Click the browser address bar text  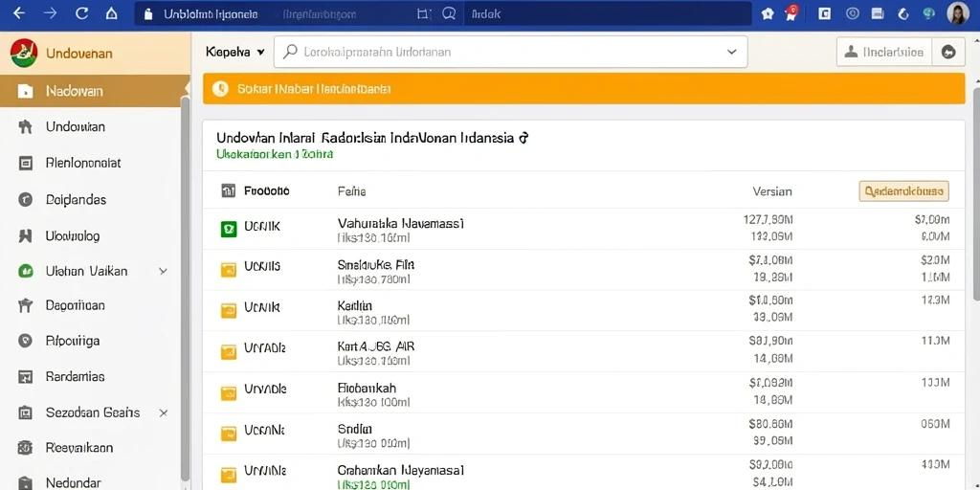211,14
